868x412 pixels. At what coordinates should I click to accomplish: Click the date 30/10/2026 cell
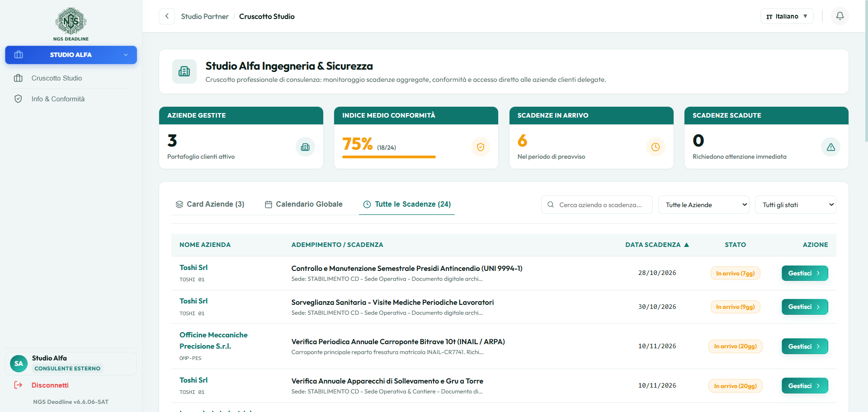click(657, 307)
